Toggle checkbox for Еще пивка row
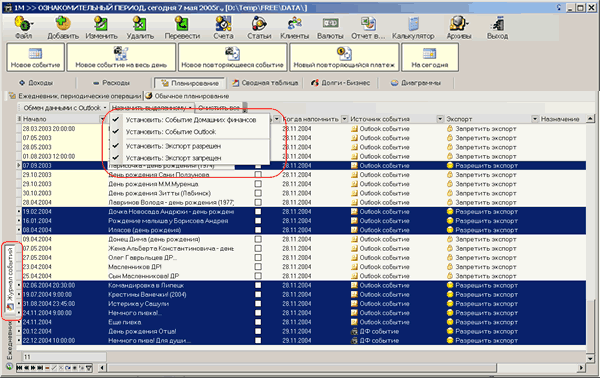Viewport: 600px width, 378px height. [258, 322]
